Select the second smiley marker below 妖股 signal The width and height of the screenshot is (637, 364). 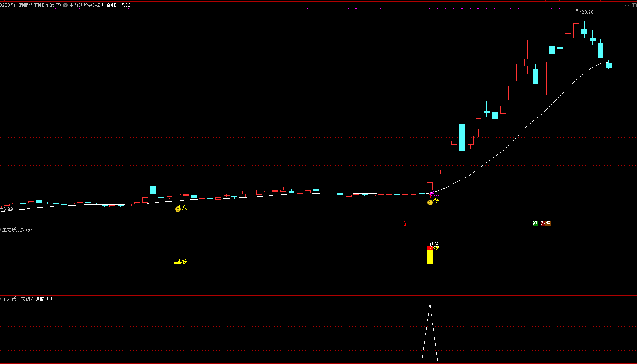(430, 203)
